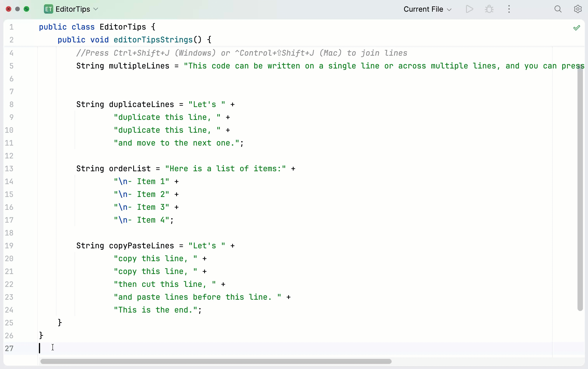Click "duplicate this line, " on line 10
The width and height of the screenshot is (588, 369).
167,130
